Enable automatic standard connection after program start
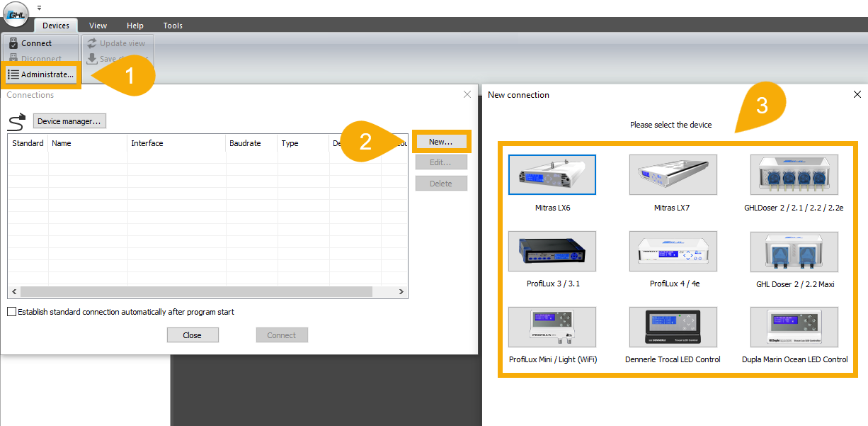868x426 pixels. pyautogui.click(x=11, y=311)
